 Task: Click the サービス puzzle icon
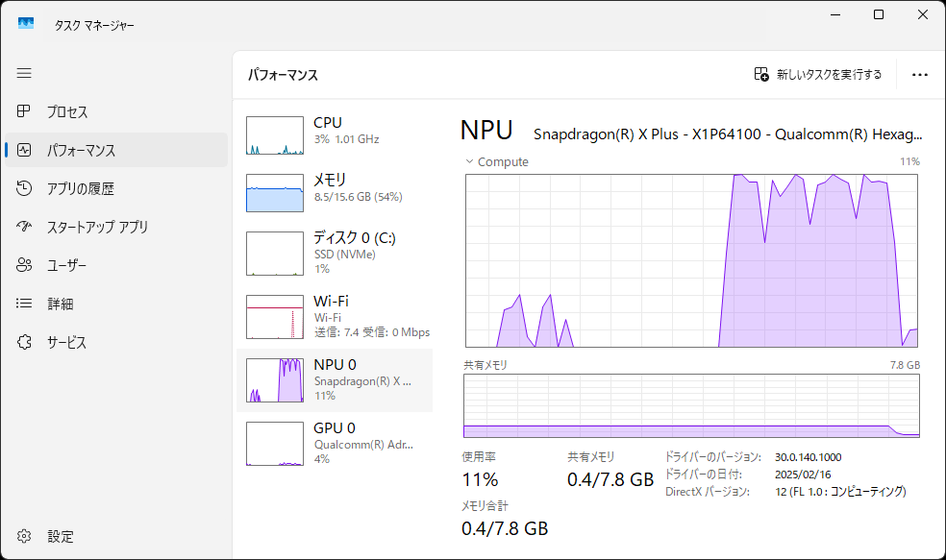pos(25,342)
